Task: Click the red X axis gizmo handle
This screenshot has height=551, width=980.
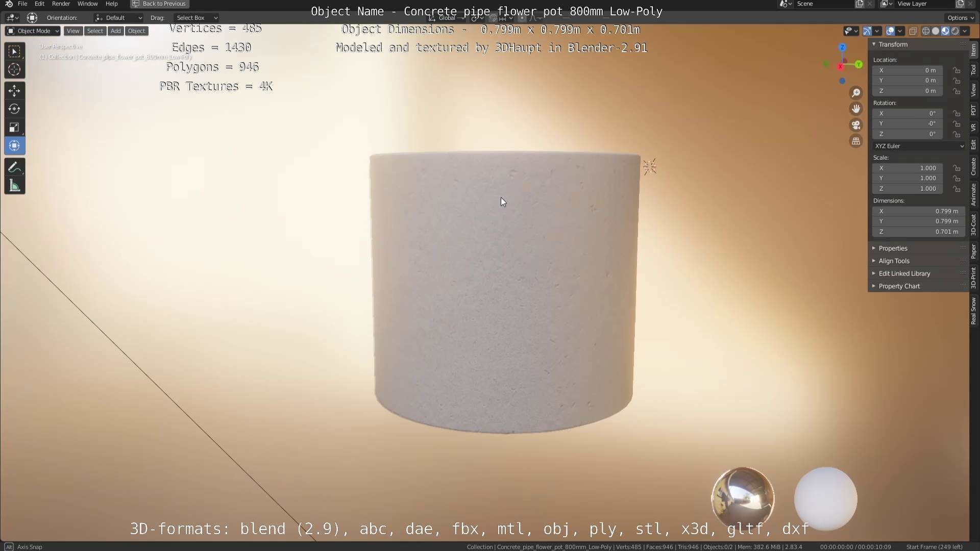Action: coord(840,67)
